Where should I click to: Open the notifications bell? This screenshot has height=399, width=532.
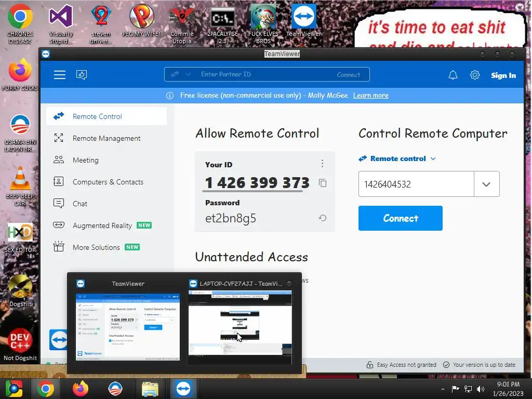click(x=453, y=75)
